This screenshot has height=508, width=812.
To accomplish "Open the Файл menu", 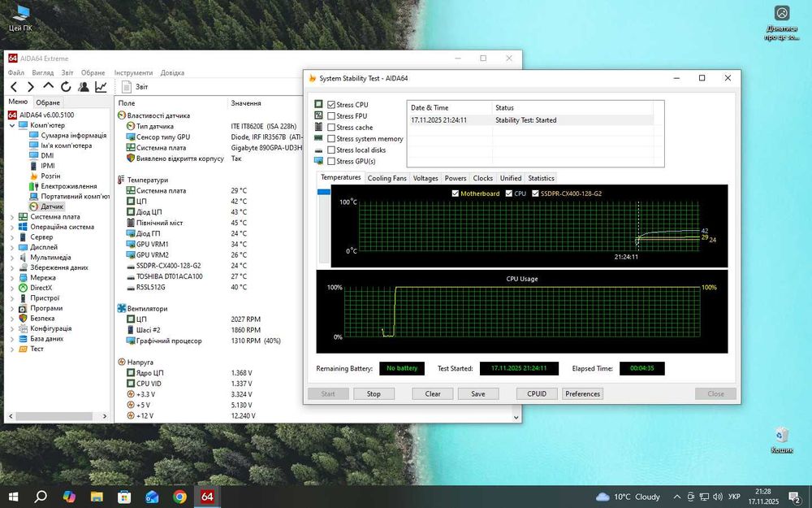I will pyautogui.click(x=16, y=72).
